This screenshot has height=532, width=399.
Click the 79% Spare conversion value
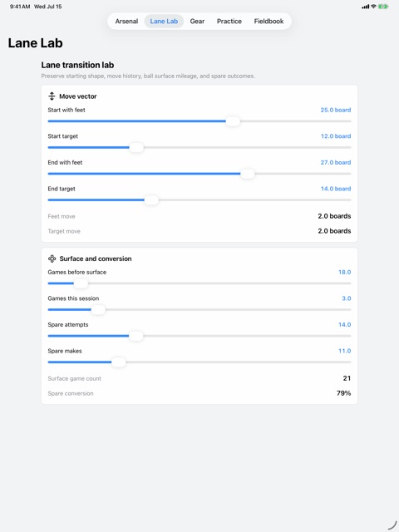pyautogui.click(x=343, y=393)
